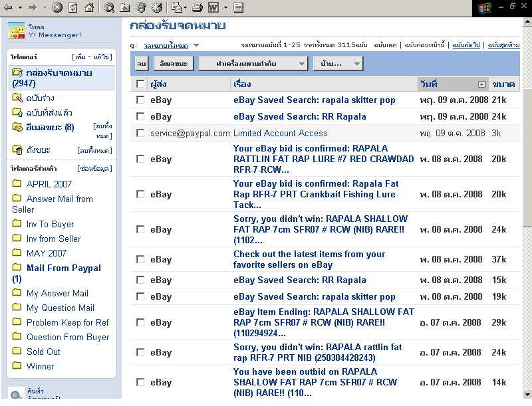Click the quick search magnifier icon
Image resolution: width=532 pixels, height=406 pixels.
pyautogui.click(x=15, y=394)
